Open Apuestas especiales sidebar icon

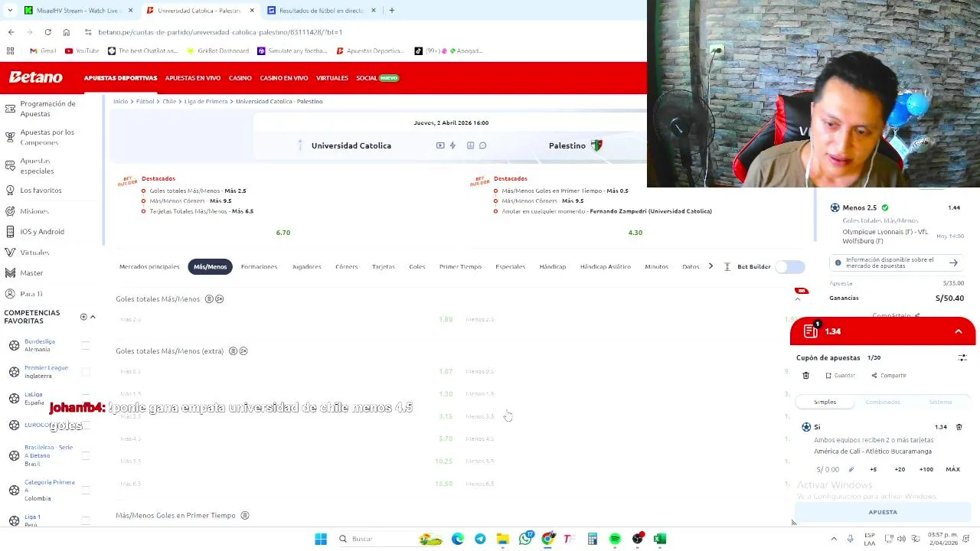pos(10,165)
